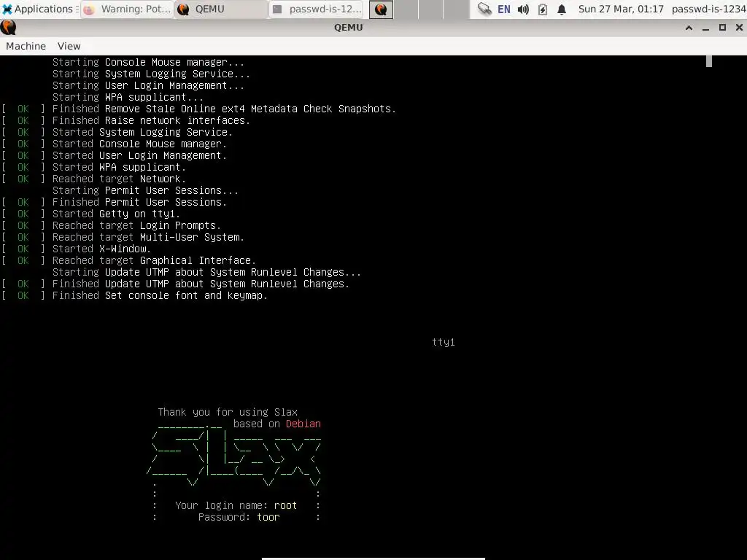This screenshot has width=747, height=560.
Task: Click the vertical scrollbar thumb in QEMU display
Action: pos(709,61)
